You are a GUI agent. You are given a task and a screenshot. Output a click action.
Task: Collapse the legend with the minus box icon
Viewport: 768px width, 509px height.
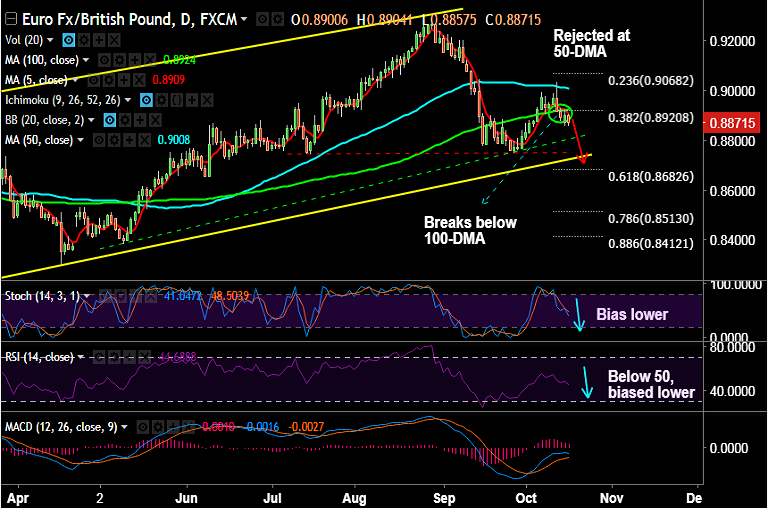pyautogui.click(x=11, y=19)
